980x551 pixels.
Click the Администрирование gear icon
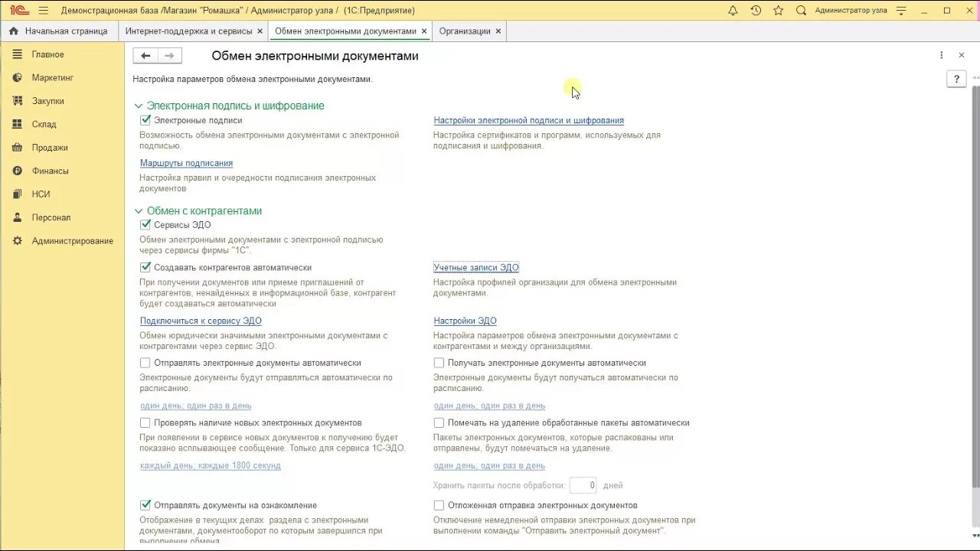pyautogui.click(x=17, y=241)
